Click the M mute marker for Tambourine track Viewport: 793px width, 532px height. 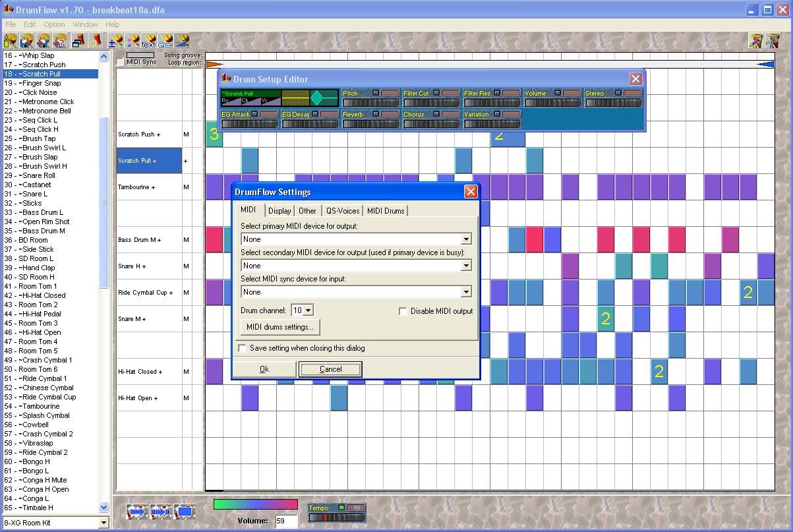(187, 187)
